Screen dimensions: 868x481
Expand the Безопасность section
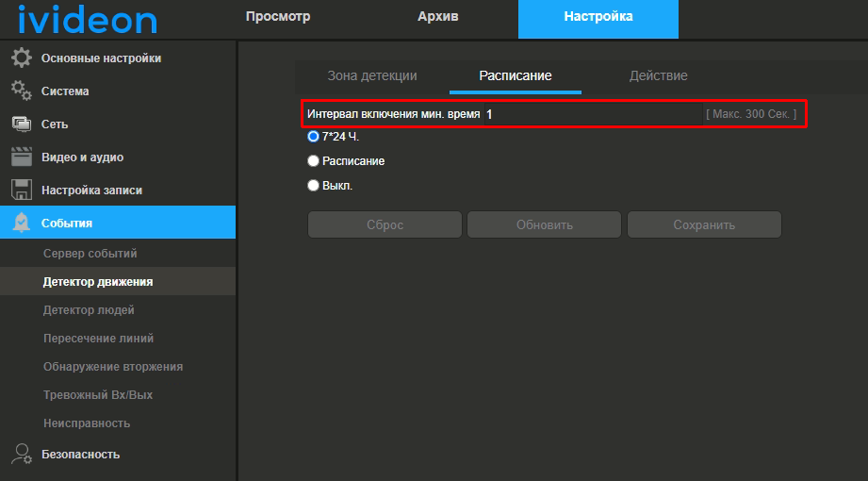point(118,454)
